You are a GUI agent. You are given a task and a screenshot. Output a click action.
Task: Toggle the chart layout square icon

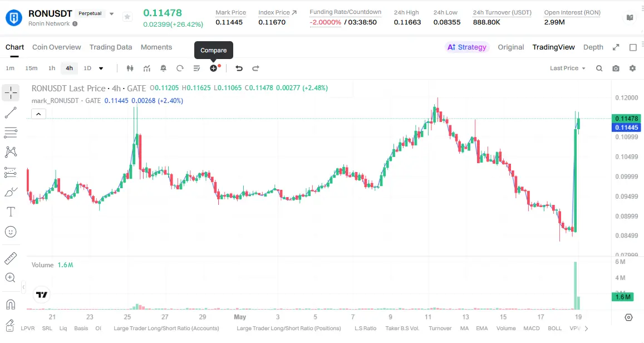coord(633,47)
